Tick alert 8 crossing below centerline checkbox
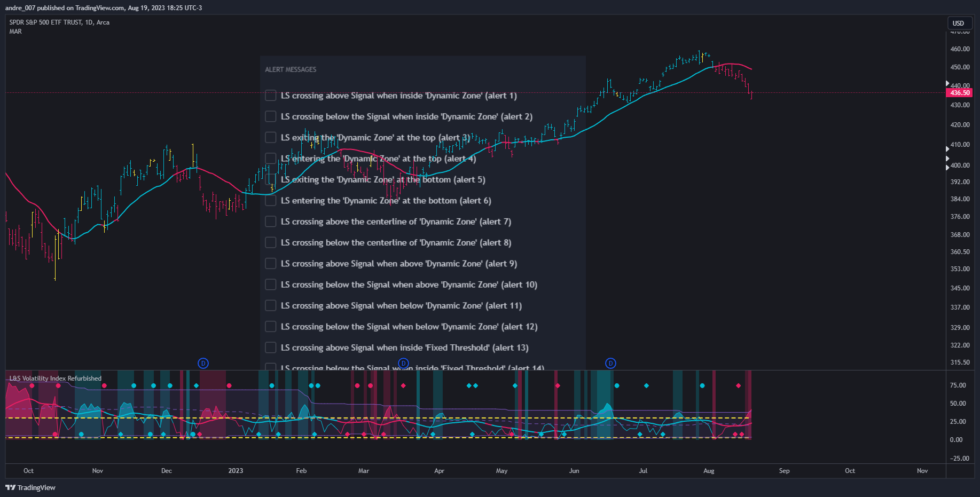The height and width of the screenshot is (497, 980). tap(271, 242)
